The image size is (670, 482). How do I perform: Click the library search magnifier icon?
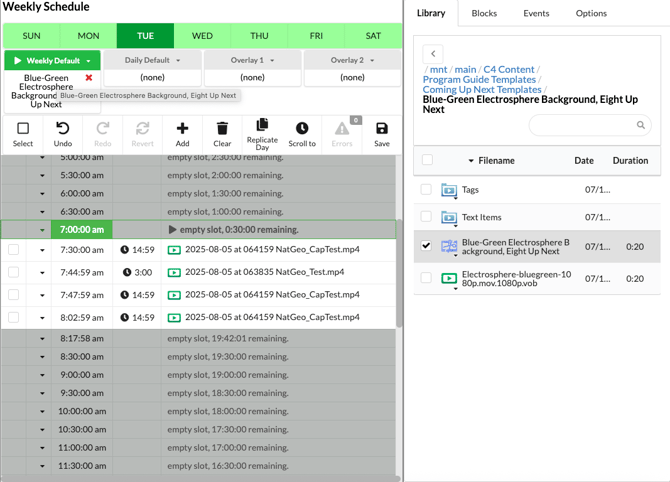[x=641, y=125]
